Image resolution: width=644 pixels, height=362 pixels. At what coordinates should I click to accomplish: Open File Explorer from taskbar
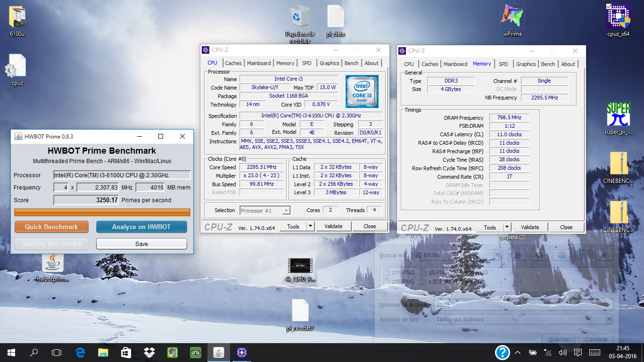click(103, 352)
